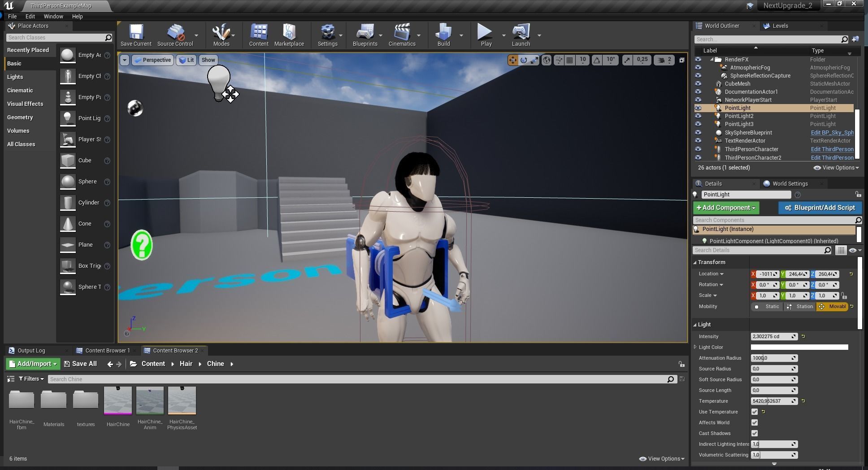This screenshot has height=470, width=868.
Task: Click the Add/Import button
Action: (x=32, y=364)
